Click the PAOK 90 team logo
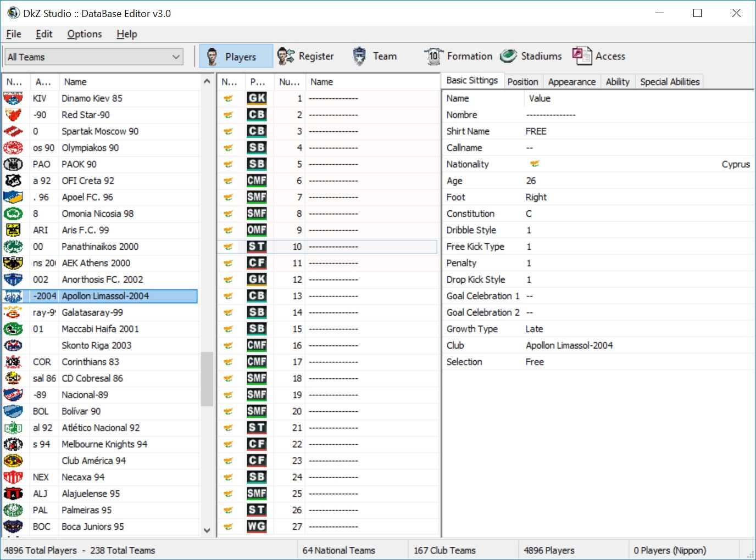Screen dimensions: 756x560 coord(13,164)
